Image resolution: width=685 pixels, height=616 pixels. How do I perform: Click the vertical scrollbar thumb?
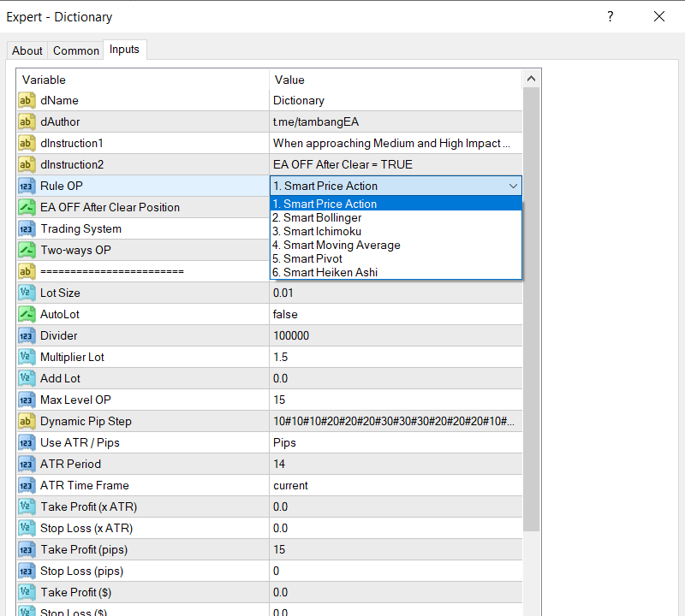coord(531,309)
